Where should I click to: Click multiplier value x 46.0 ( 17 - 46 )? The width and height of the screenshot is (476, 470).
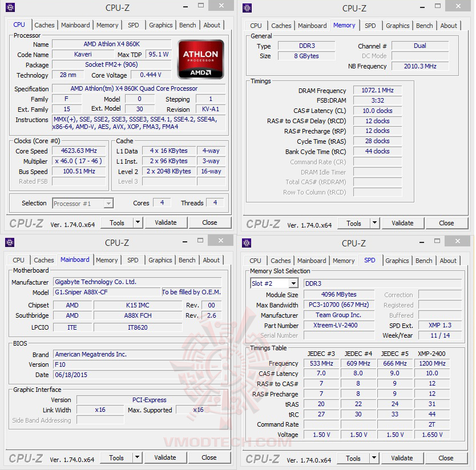click(x=79, y=161)
